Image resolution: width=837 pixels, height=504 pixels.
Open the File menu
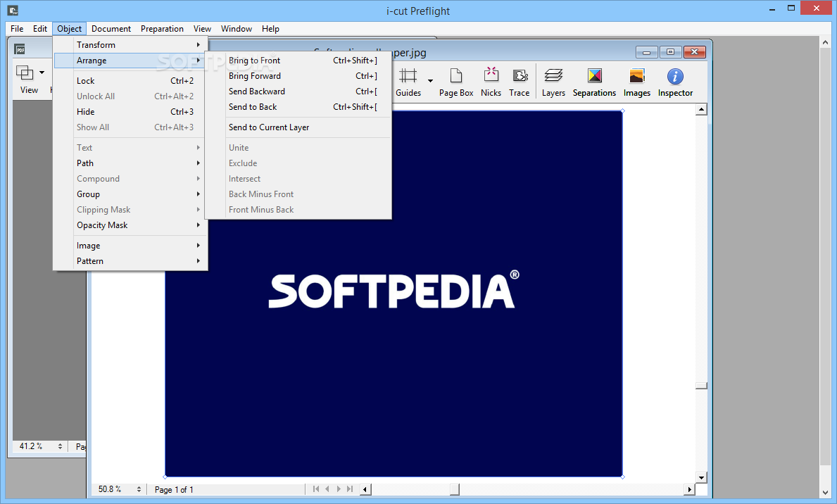(17, 29)
